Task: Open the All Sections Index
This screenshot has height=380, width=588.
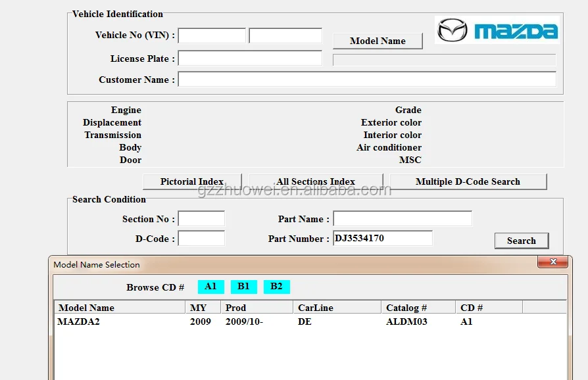Action: pyautogui.click(x=316, y=181)
